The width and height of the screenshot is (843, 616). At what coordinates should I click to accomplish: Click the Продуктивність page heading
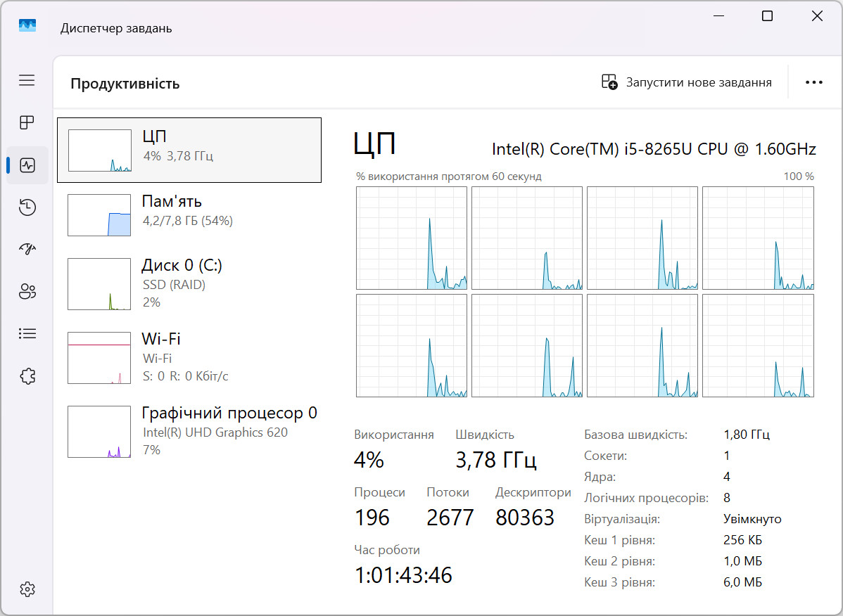click(125, 84)
